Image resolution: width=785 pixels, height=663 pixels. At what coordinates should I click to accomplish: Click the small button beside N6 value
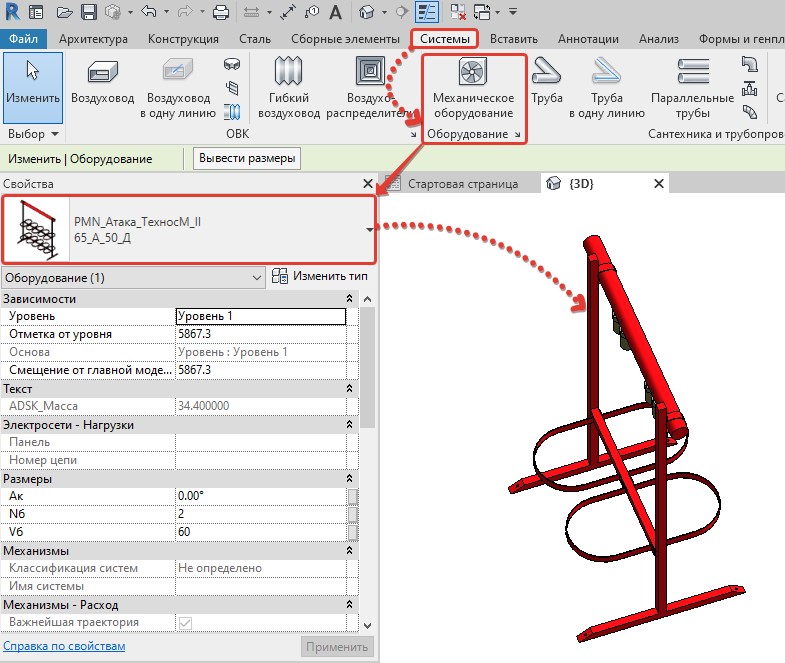pos(352,514)
